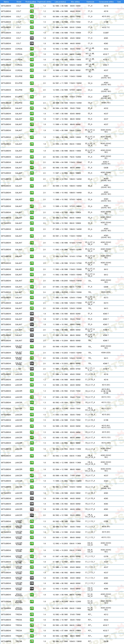Click petrol icon in GALANT 4G32 1.6 row

(32, 109)
